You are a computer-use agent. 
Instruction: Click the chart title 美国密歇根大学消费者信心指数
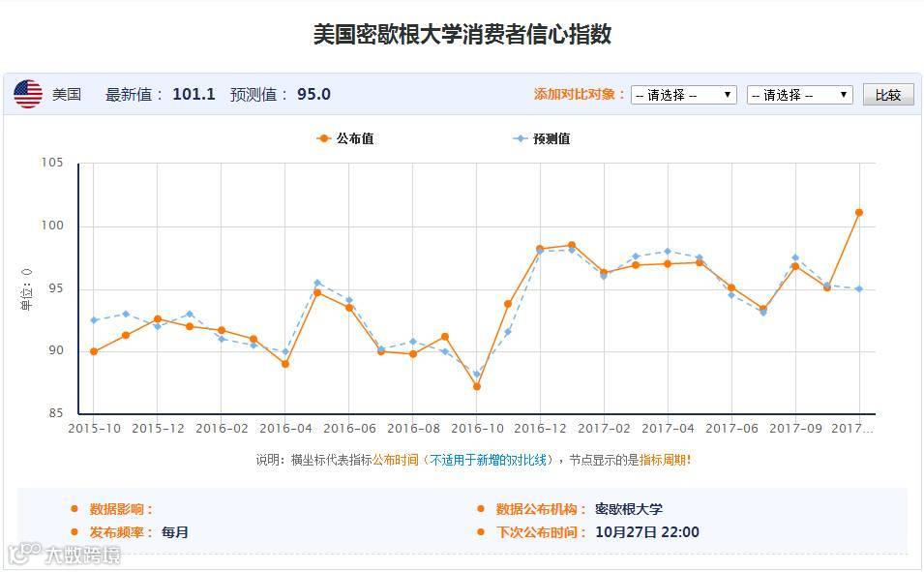coord(462,34)
